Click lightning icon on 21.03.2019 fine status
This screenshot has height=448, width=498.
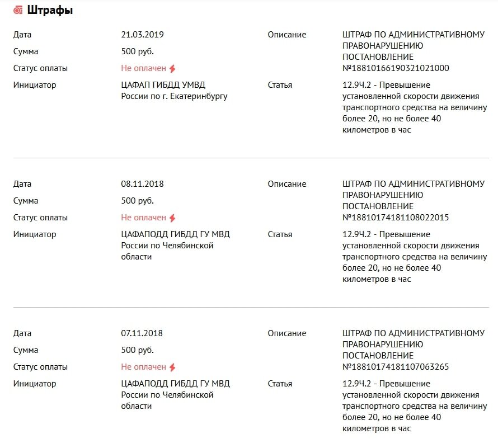click(172, 69)
